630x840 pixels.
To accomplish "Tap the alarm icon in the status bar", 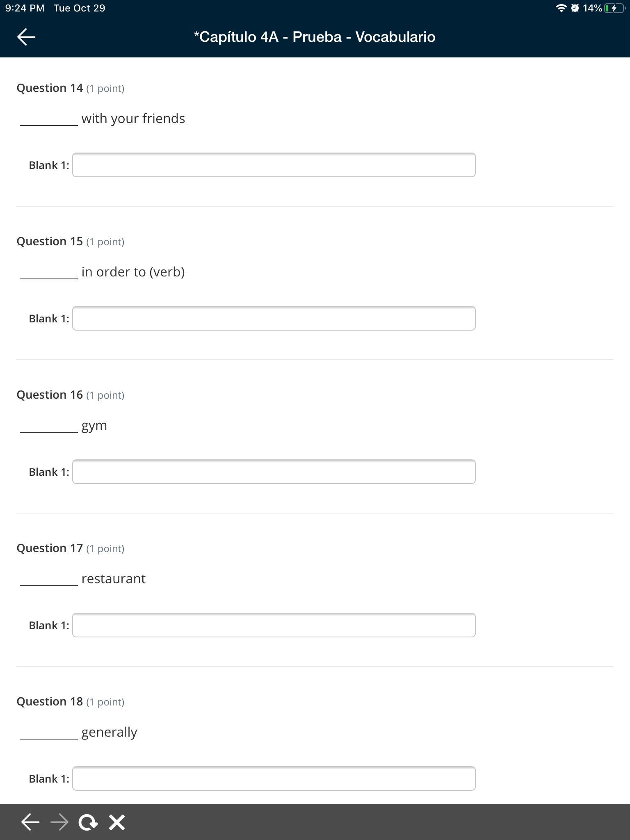I will 575,8.
